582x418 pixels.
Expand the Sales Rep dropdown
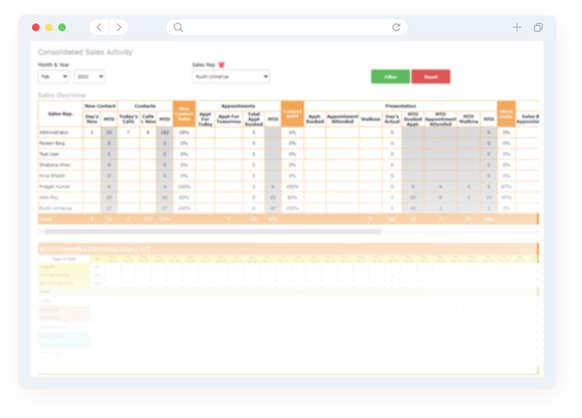point(231,76)
